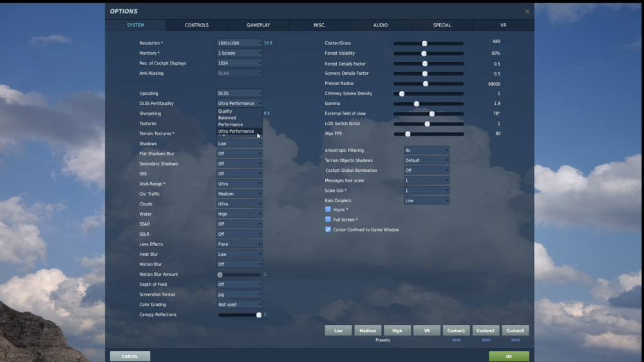The width and height of the screenshot is (644, 362).
Task: Open the Resolution dropdown
Action: (240, 43)
